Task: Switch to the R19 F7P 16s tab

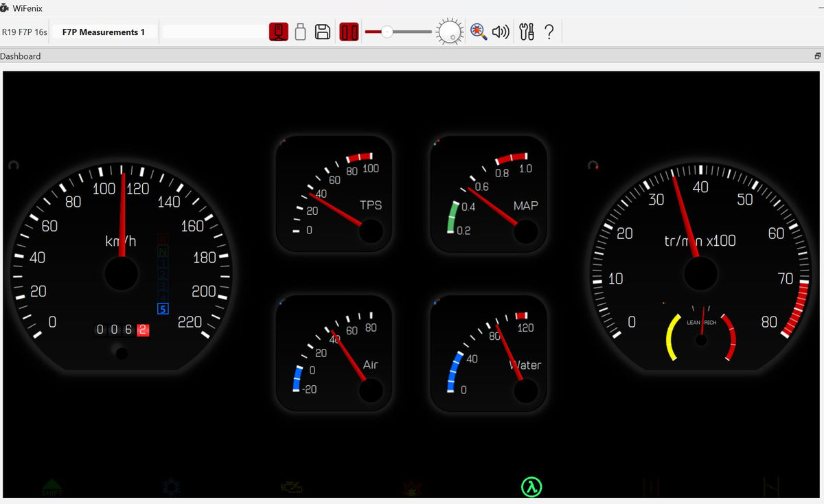Action: pyautogui.click(x=25, y=32)
